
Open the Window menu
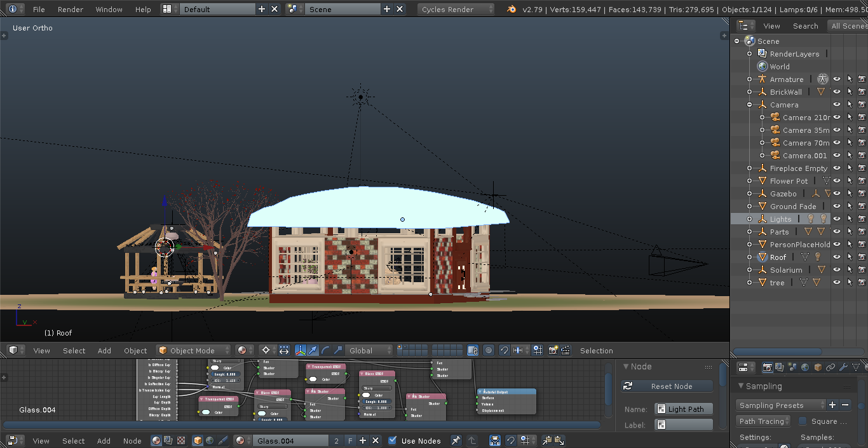point(109,10)
